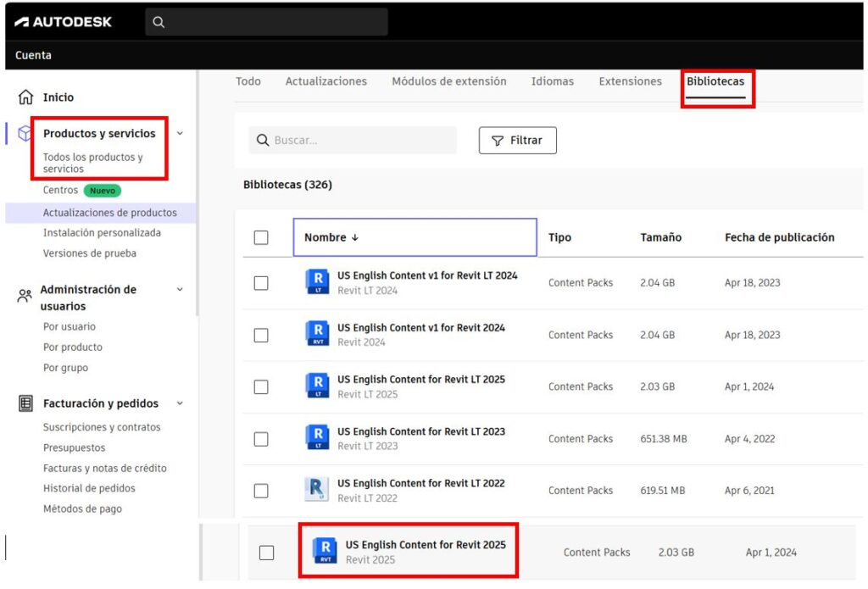Screen dimensions: 868x589
Task: Select the Bibliotecas tab
Action: coord(715,81)
